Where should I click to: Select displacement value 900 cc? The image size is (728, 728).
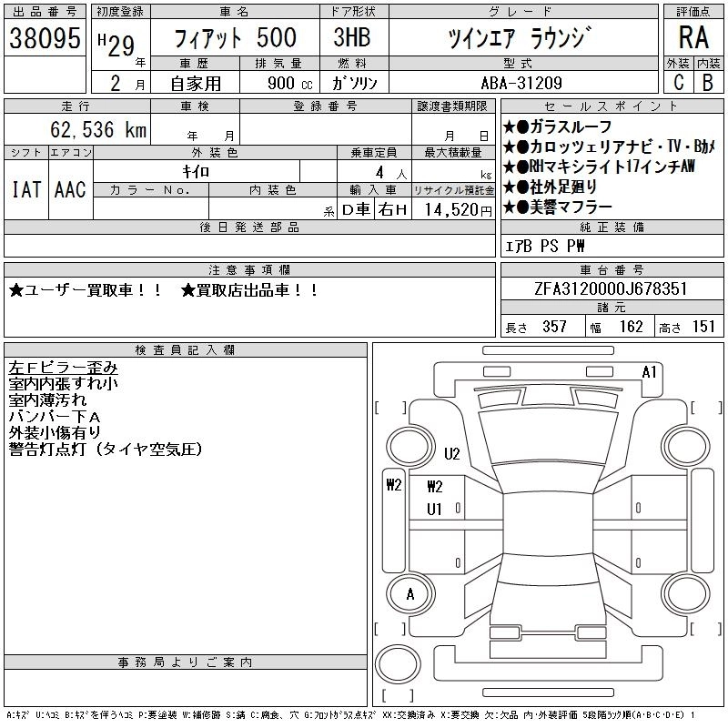pos(290,83)
